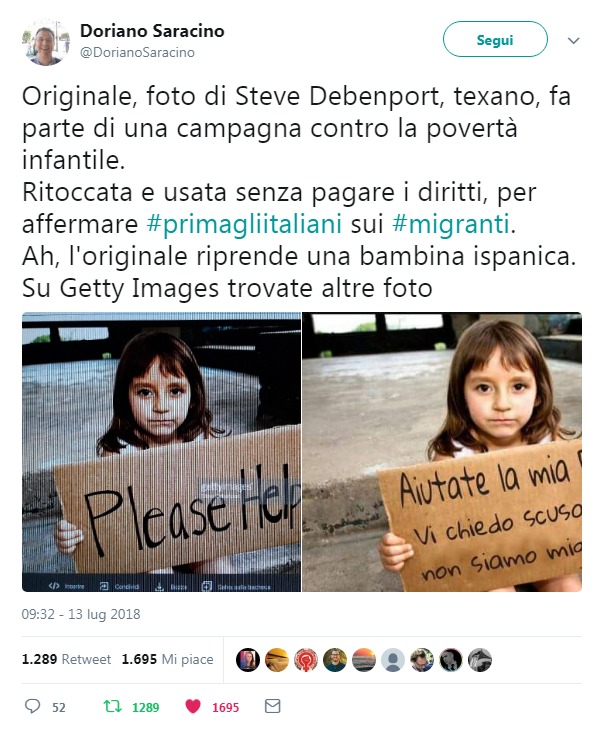
Task: Click the red heart like icon
Action: point(193,707)
